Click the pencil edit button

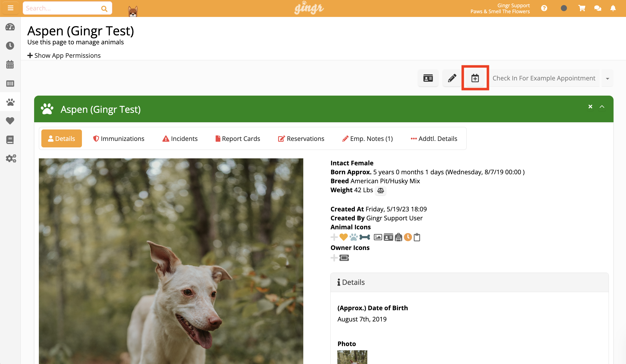click(x=452, y=78)
